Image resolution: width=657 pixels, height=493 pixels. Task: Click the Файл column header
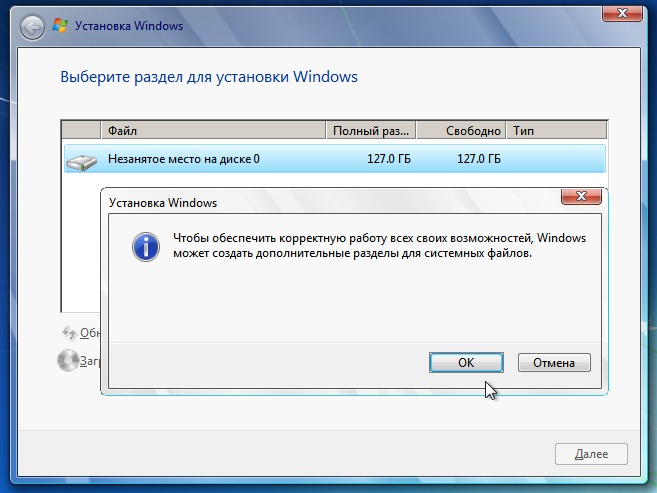pyautogui.click(x=213, y=131)
